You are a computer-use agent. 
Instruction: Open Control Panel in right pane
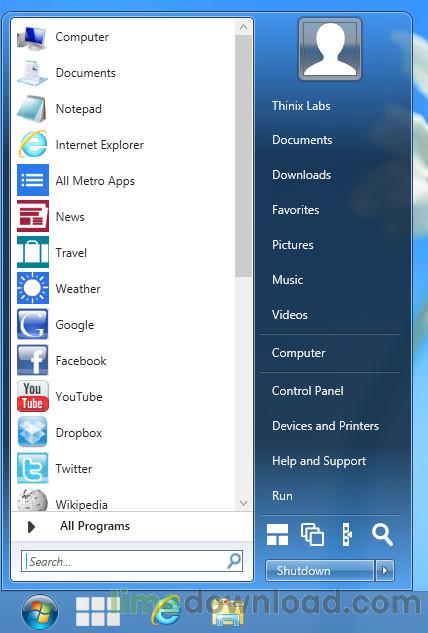coord(307,391)
